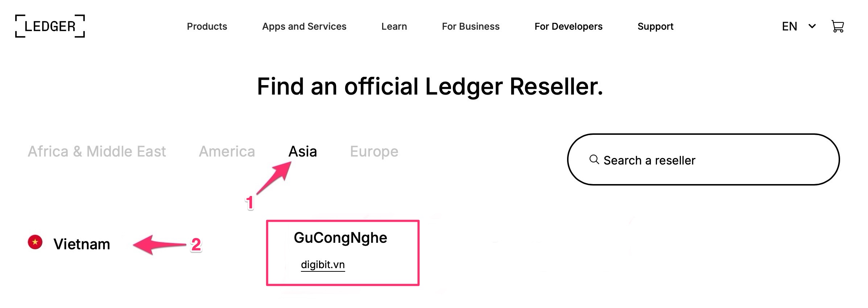This screenshot has width=868, height=308.
Task: Open the Learn menu
Action: (x=394, y=26)
